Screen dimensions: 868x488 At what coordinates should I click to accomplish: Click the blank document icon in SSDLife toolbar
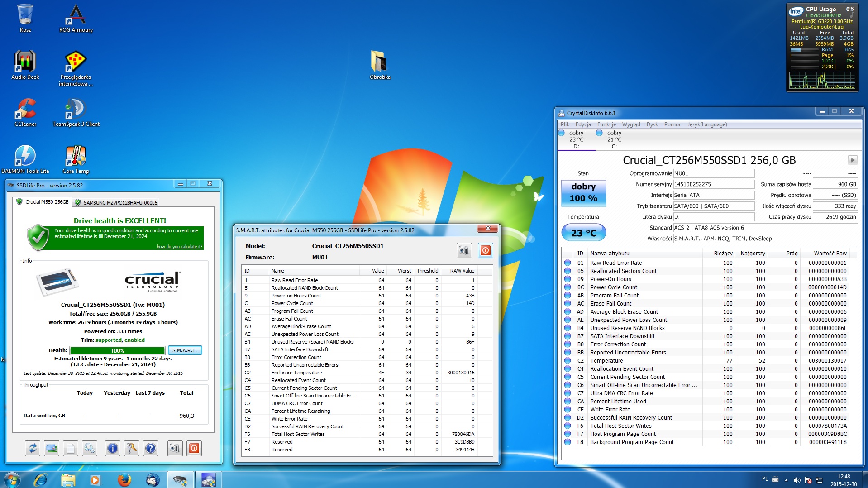click(x=71, y=448)
